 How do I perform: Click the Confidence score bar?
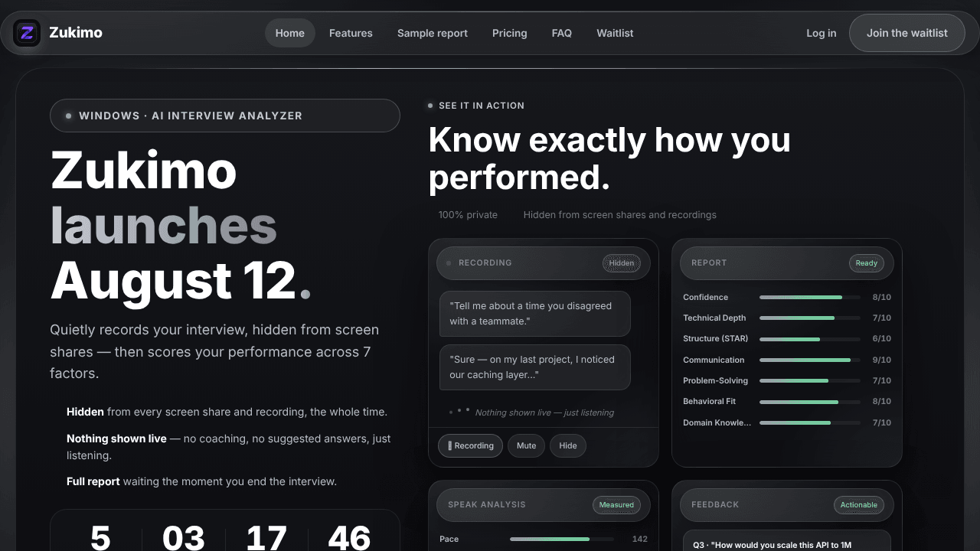tap(809, 297)
